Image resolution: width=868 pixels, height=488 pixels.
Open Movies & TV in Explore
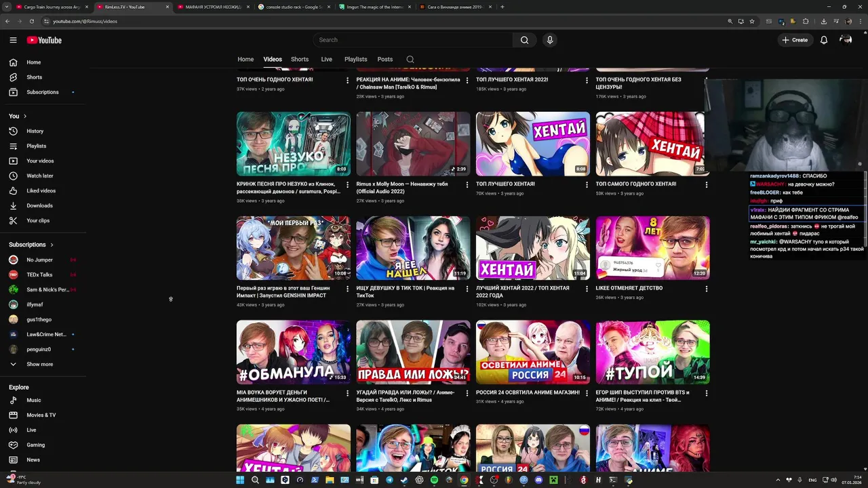click(x=43, y=415)
